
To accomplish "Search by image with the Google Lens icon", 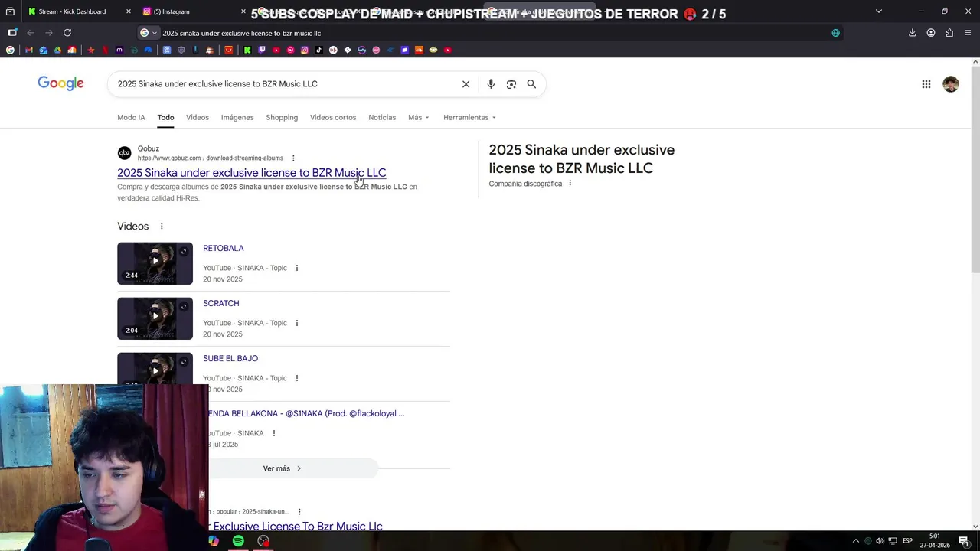I will [511, 84].
